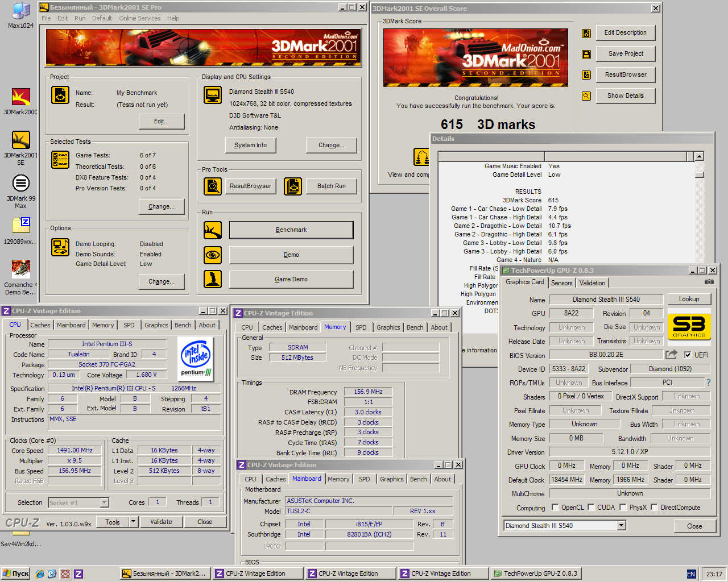
Task: Toggle the PhysX checkbox in GPU-Z
Action: [623, 508]
